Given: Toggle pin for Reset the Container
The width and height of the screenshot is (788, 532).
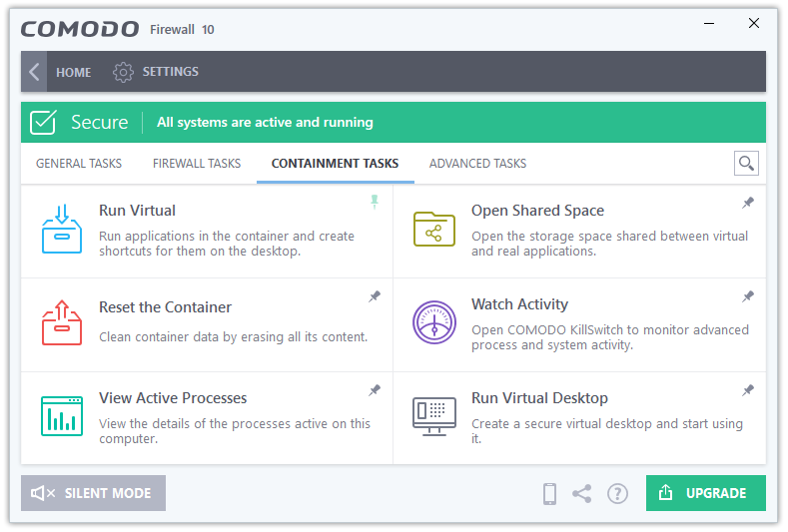Looking at the screenshot, I should click(375, 296).
